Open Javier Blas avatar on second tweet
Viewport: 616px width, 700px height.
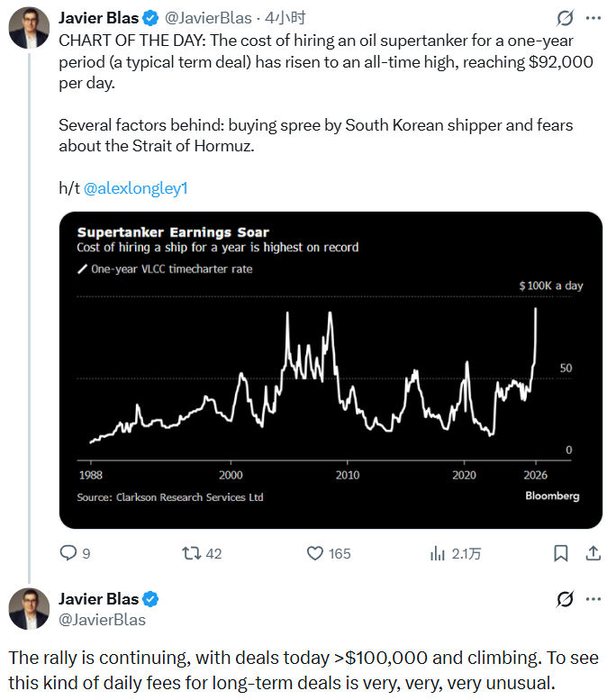click(x=29, y=609)
